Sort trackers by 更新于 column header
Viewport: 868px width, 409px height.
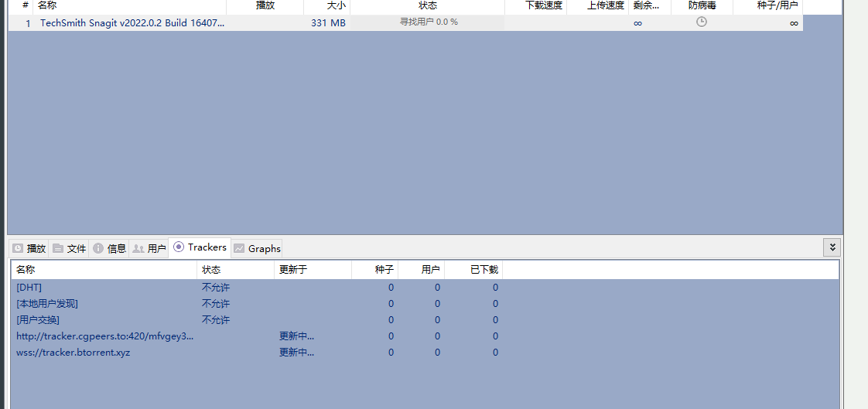[x=313, y=270]
